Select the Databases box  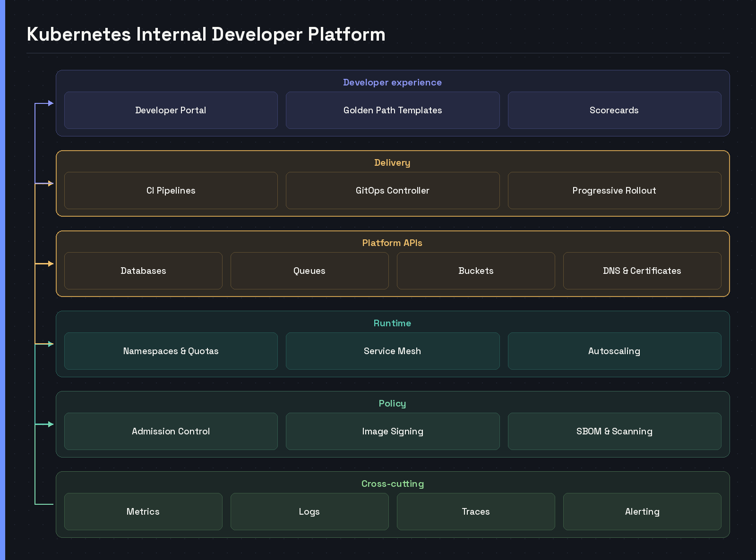pos(143,271)
